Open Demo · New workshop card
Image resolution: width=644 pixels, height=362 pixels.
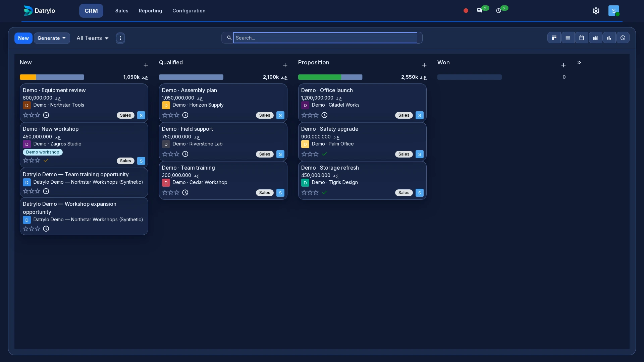[84, 145]
